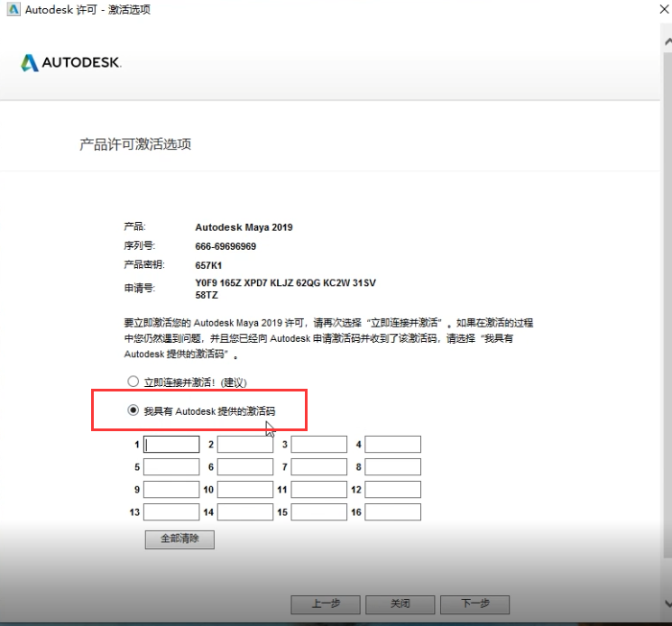Screen dimensions: 672x626
Task: Click the scrollbar down arrow
Action: point(668,603)
